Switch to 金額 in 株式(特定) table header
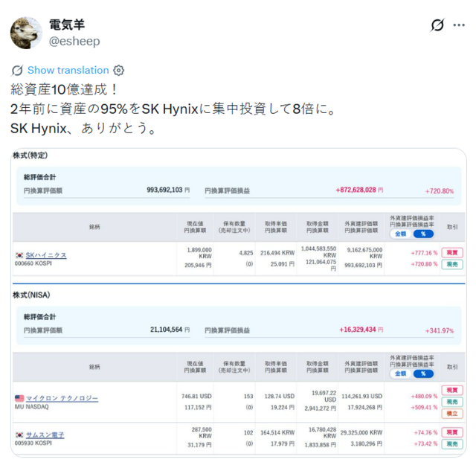Viewport: 476px width, 468px height. [x=401, y=234]
